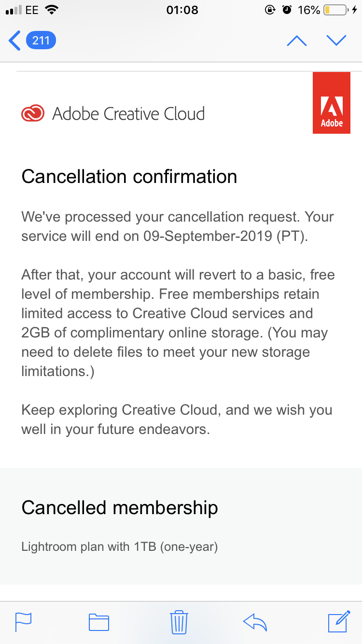This screenshot has height=644, width=362.
Task: Tap the red Adobe logo image
Action: pyautogui.click(x=332, y=103)
